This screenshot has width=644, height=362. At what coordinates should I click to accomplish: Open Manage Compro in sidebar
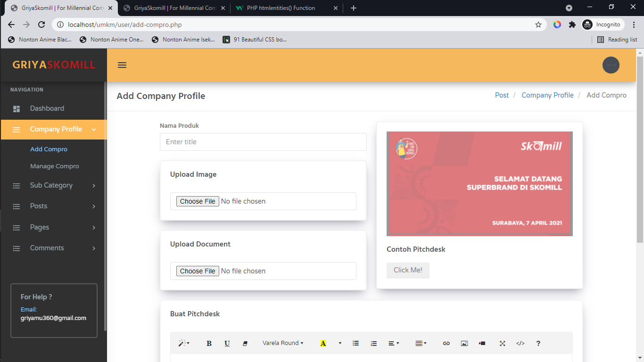(55, 166)
